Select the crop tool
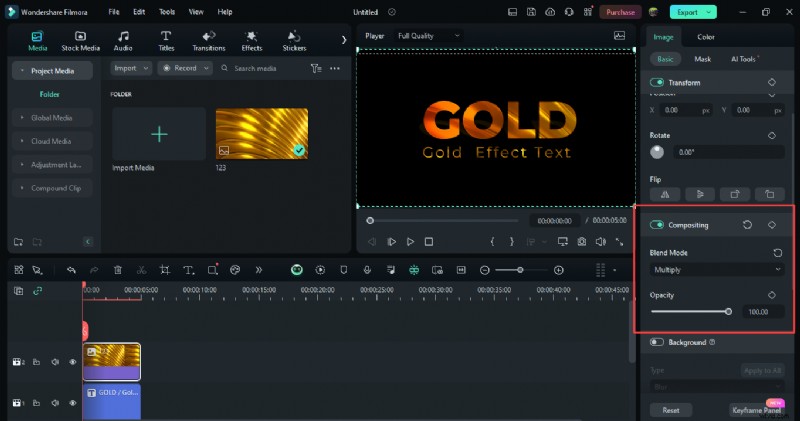 click(x=164, y=270)
